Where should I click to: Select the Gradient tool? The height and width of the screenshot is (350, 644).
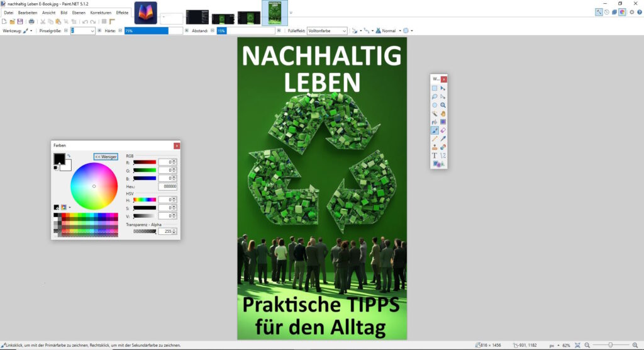[443, 122]
